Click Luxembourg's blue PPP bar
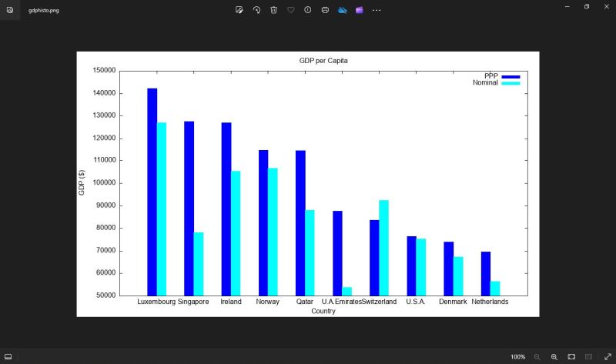 [152, 192]
